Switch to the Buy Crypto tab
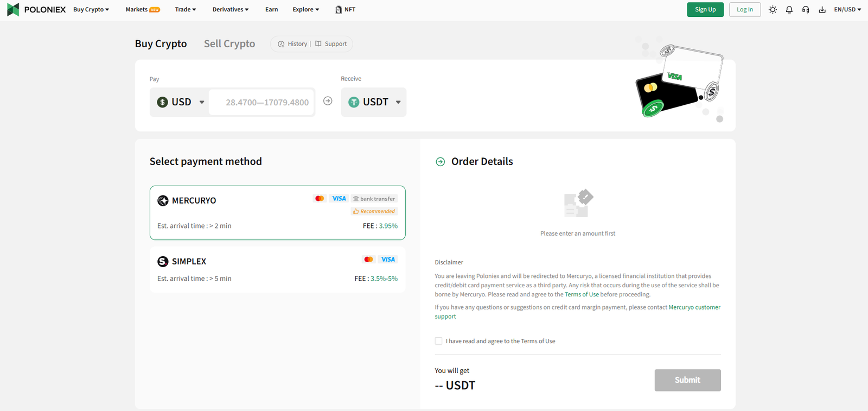 161,43
